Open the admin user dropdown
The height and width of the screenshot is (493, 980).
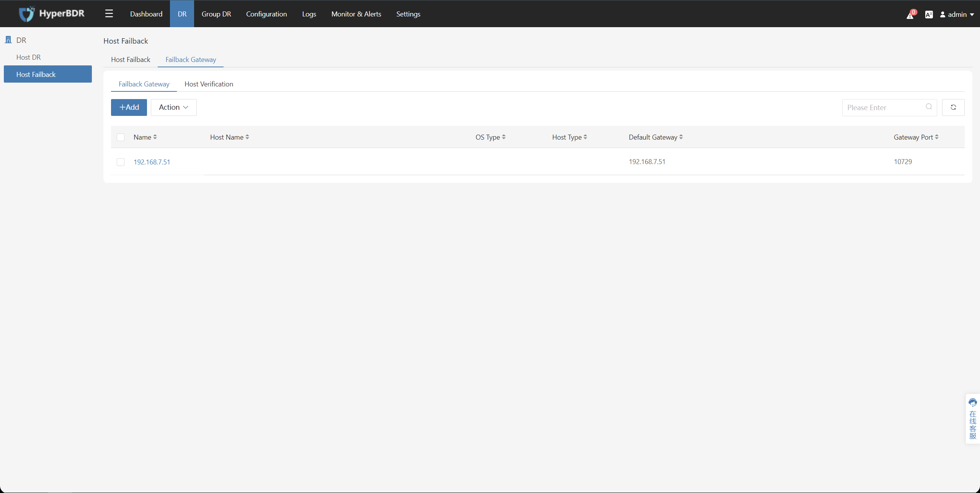pyautogui.click(x=957, y=15)
